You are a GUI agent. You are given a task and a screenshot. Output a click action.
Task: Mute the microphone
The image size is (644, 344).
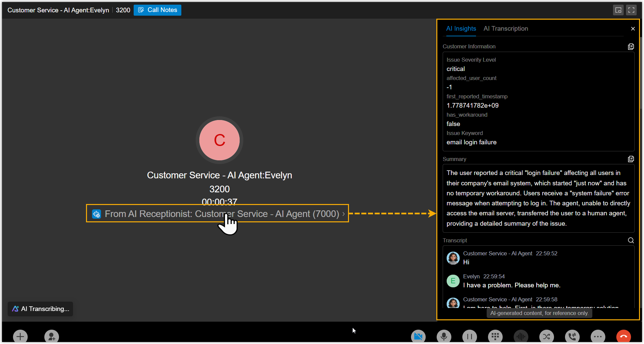tap(444, 337)
